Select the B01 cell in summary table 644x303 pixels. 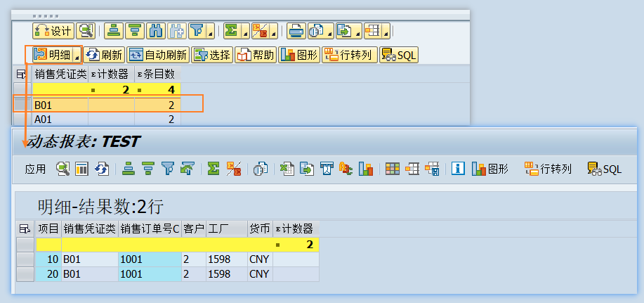(60, 105)
